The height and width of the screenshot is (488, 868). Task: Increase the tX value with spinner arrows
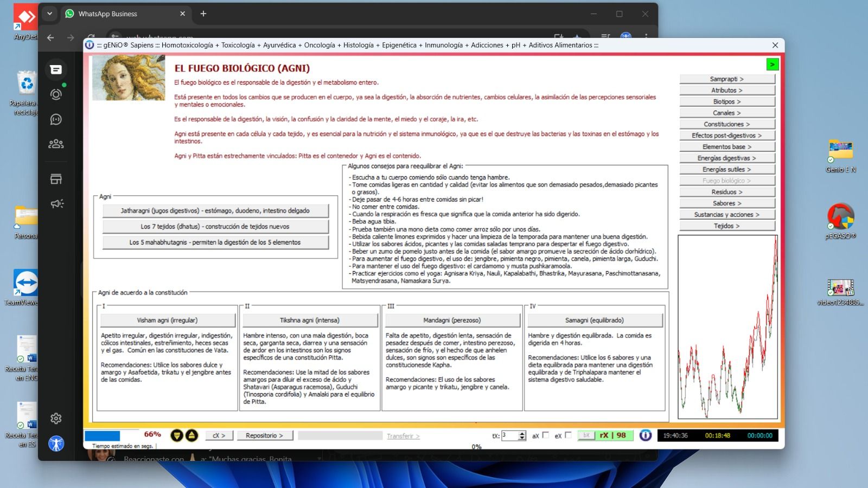click(x=522, y=433)
